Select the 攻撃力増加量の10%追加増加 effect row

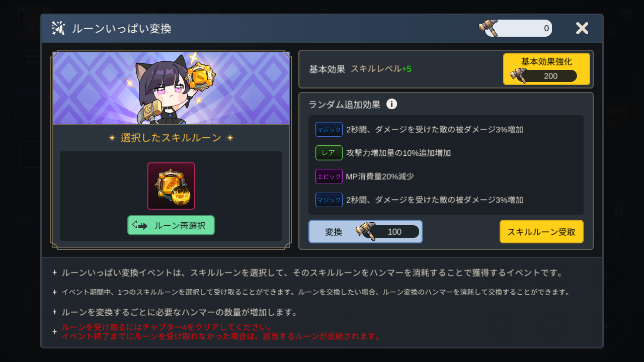tap(446, 153)
